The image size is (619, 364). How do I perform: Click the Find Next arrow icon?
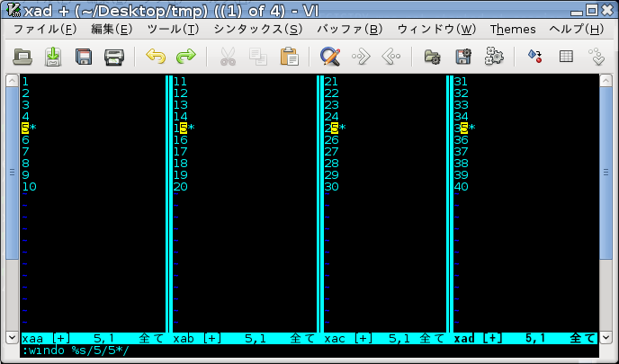(361, 57)
